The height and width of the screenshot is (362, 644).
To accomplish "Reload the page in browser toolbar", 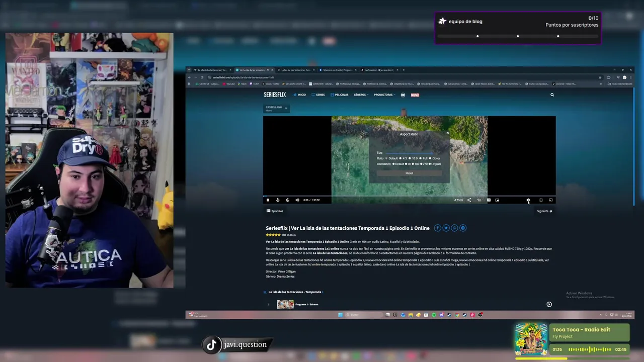I will (x=202, y=77).
